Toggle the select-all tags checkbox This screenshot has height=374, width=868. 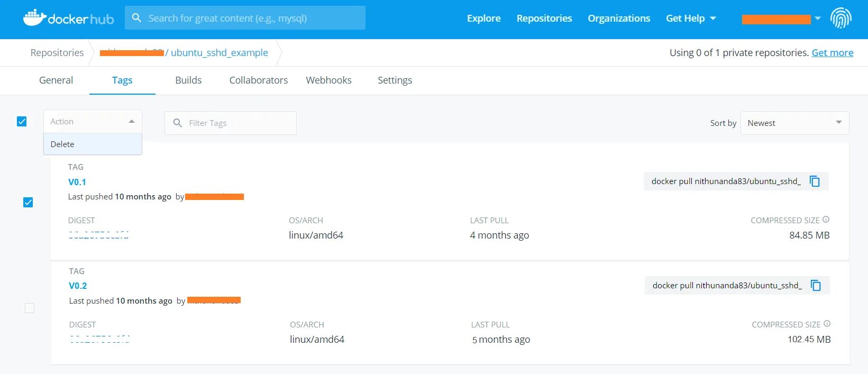[22, 122]
